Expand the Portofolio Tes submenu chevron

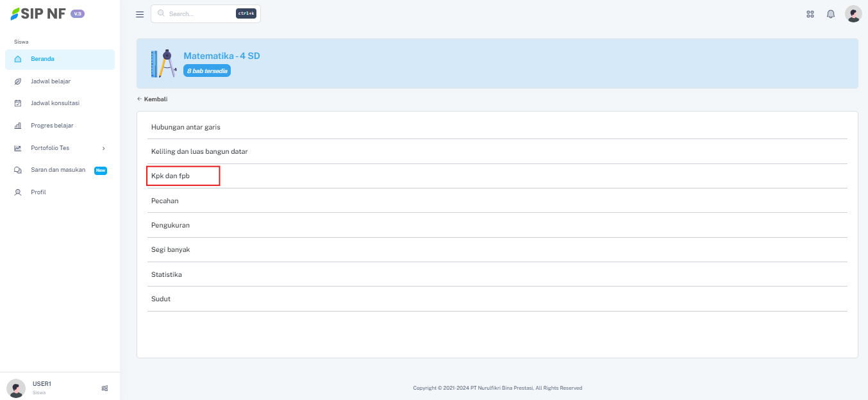click(103, 148)
